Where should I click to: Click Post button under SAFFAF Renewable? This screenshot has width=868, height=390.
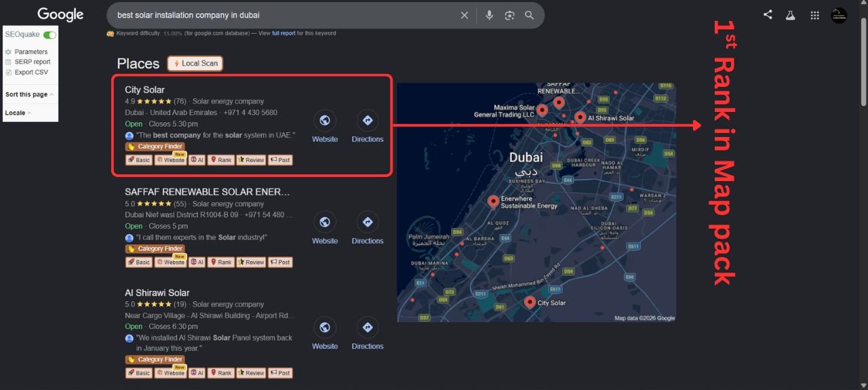coord(280,262)
